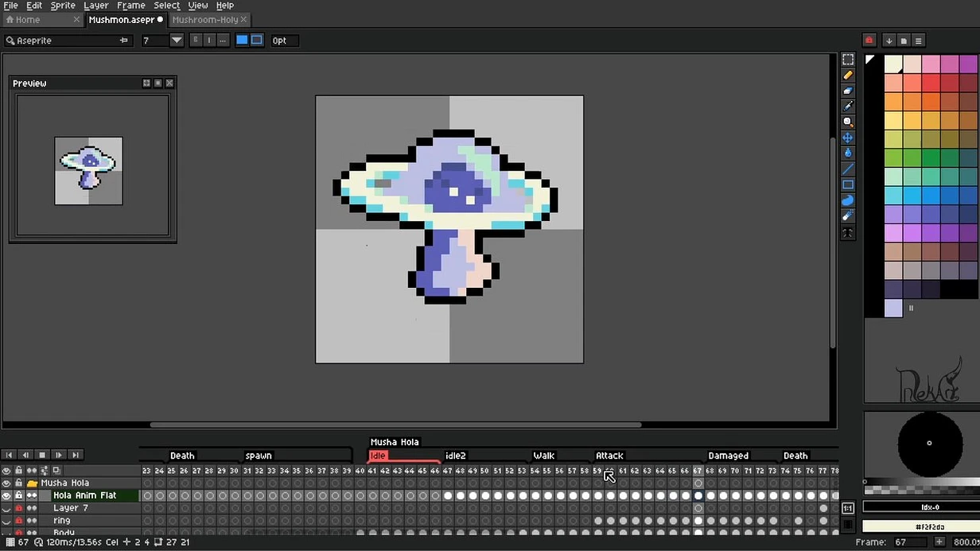Go to next frame button
This screenshot has width=980, height=551.
(x=59, y=455)
